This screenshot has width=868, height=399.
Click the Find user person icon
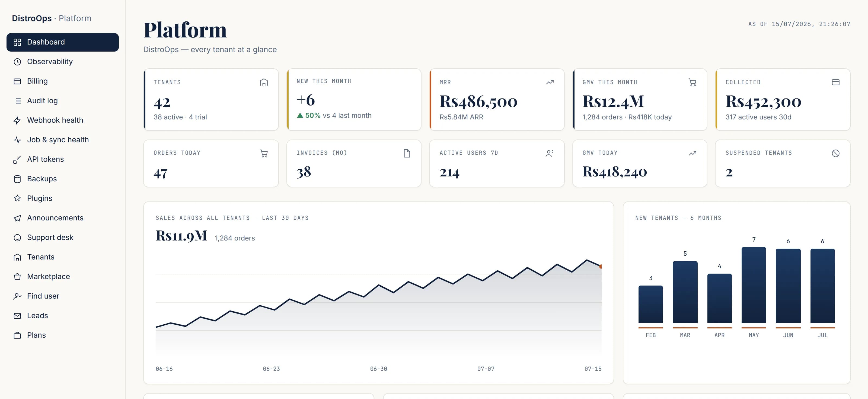pyautogui.click(x=17, y=296)
